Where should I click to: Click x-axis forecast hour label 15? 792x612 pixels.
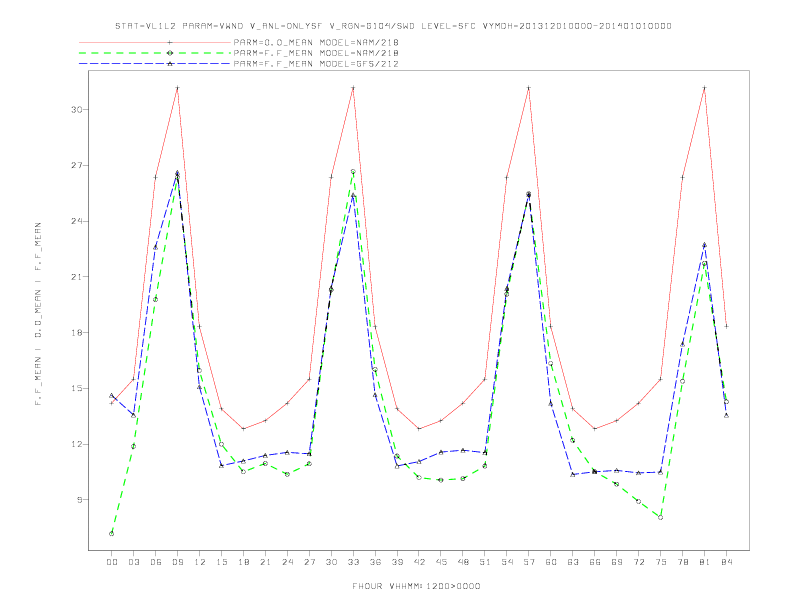[221, 562]
